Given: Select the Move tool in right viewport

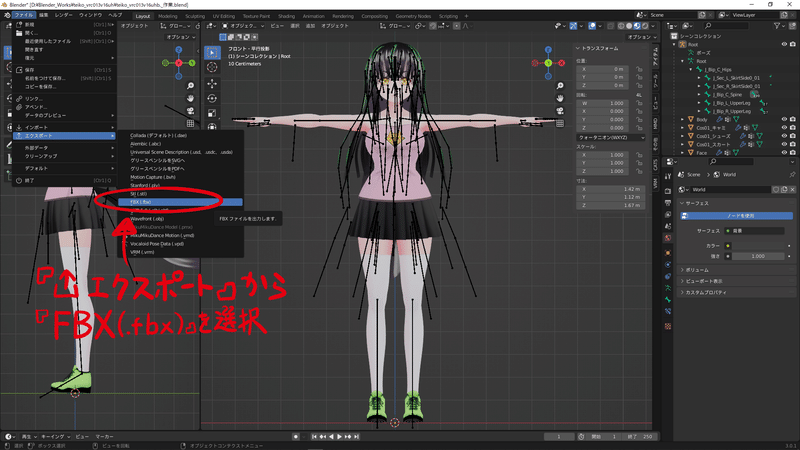Looking at the screenshot, I should (212, 83).
